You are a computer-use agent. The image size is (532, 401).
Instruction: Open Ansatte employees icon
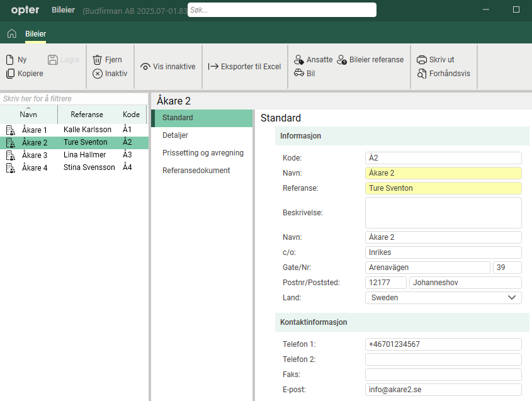pos(299,60)
